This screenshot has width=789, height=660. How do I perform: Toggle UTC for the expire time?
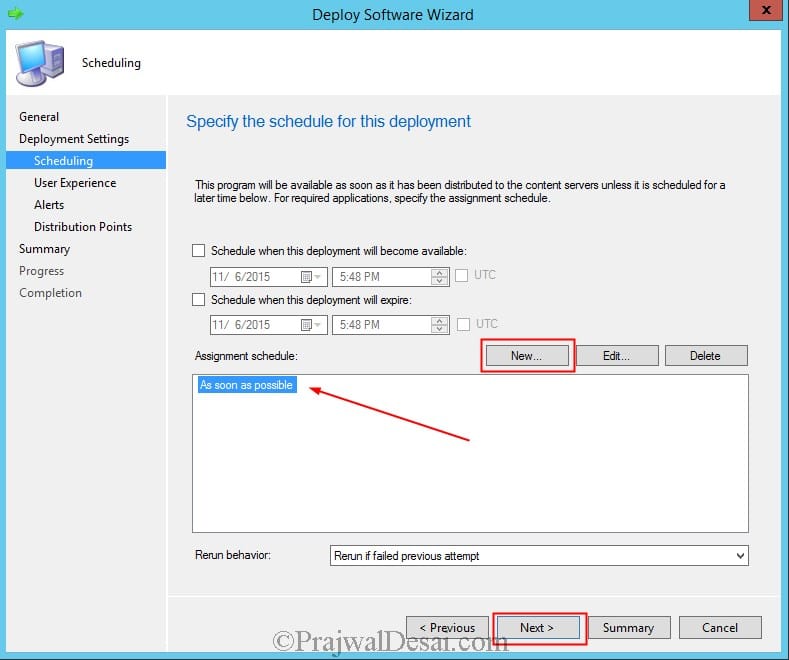[463, 324]
